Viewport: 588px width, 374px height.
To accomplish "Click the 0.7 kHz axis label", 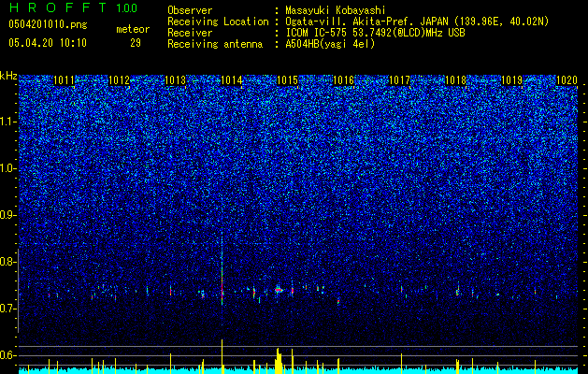I will coord(8,309).
